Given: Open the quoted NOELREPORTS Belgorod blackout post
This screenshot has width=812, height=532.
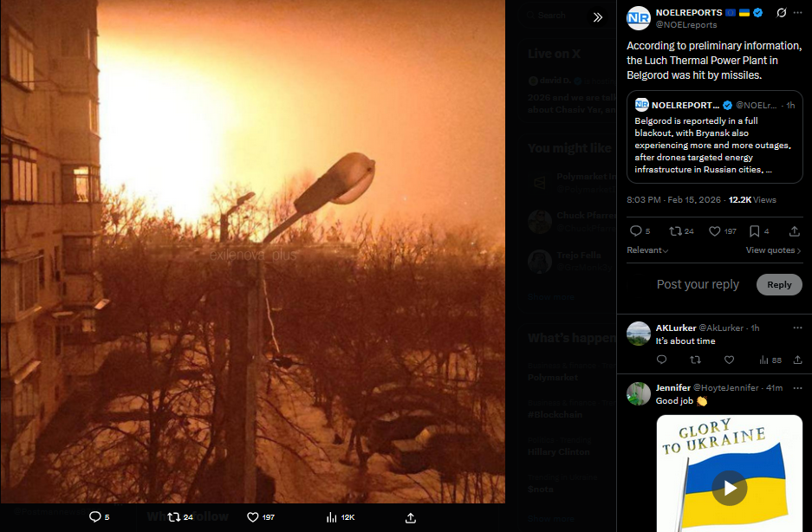Looking at the screenshot, I should point(715,137).
